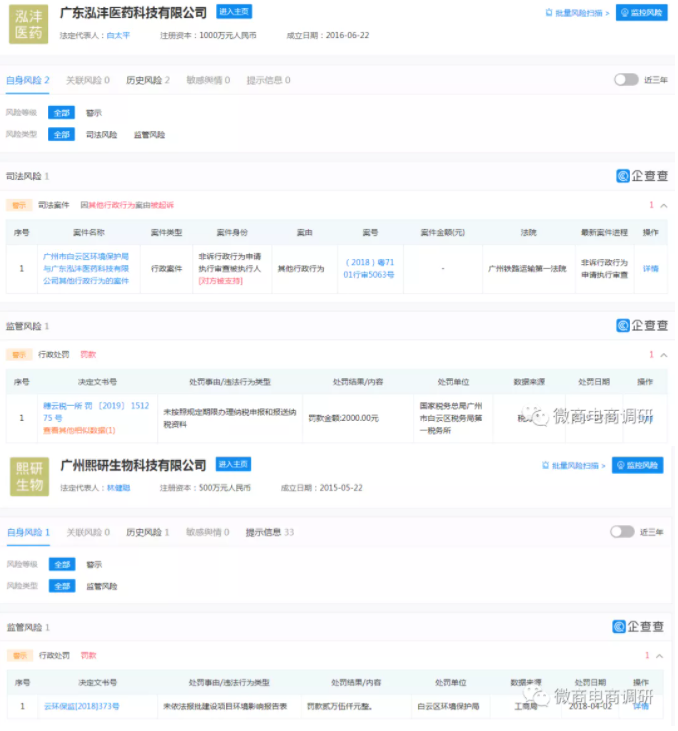This screenshot has height=731, width=678.
Task: Filter by 监管风险 risk type for 泓沣医药
Action: [x=150, y=135]
